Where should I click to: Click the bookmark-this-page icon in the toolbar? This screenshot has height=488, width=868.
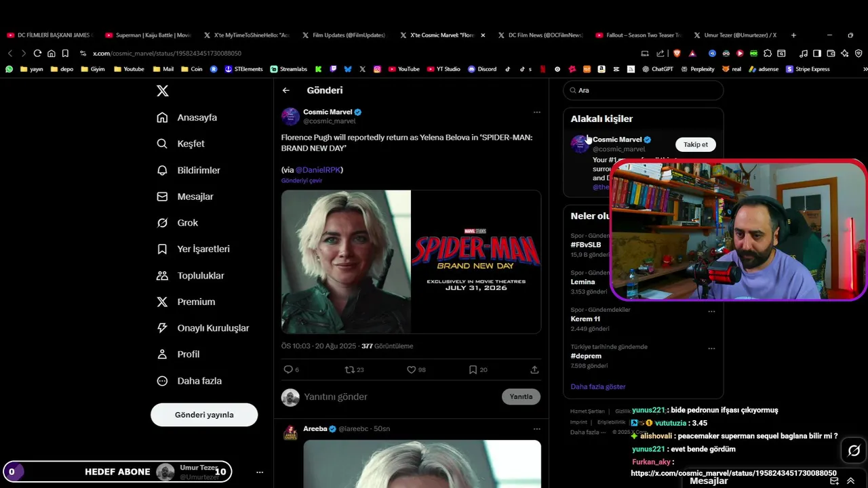point(65,54)
